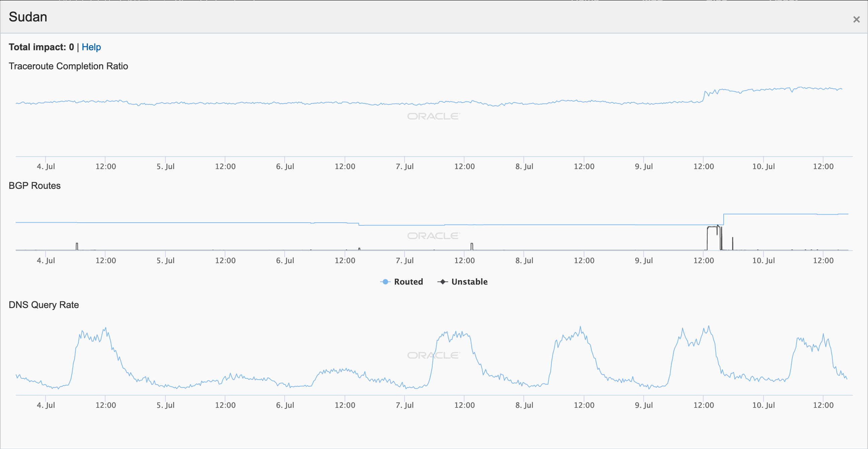Click the small unstable spike on 4 Jul
This screenshot has width=868, height=449.
[77, 246]
